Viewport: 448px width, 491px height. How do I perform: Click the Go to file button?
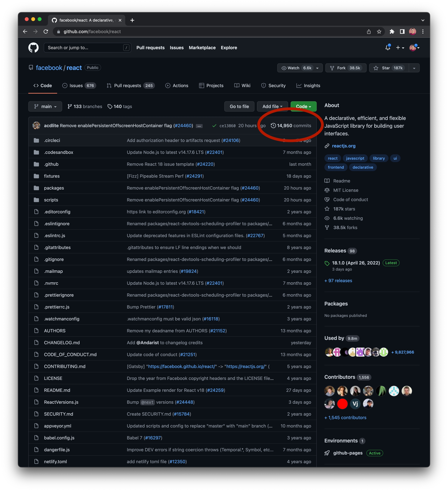click(239, 106)
